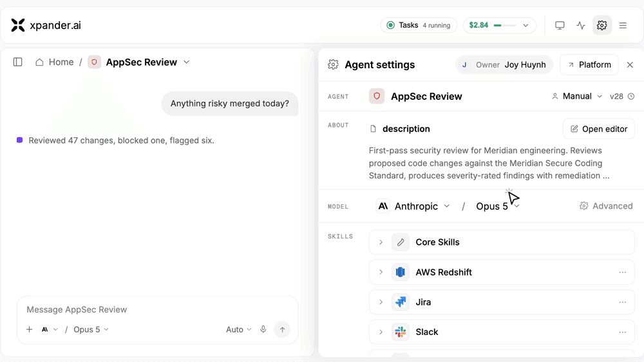Viewport: 644px width, 362px height.
Task: Click the purple square reply marker
Action: coord(19,140)
